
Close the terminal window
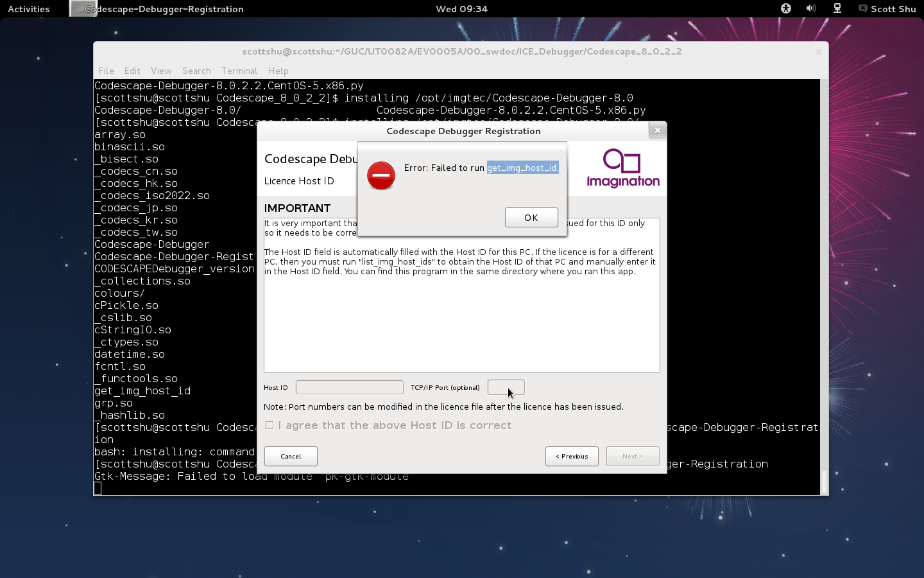819,52
